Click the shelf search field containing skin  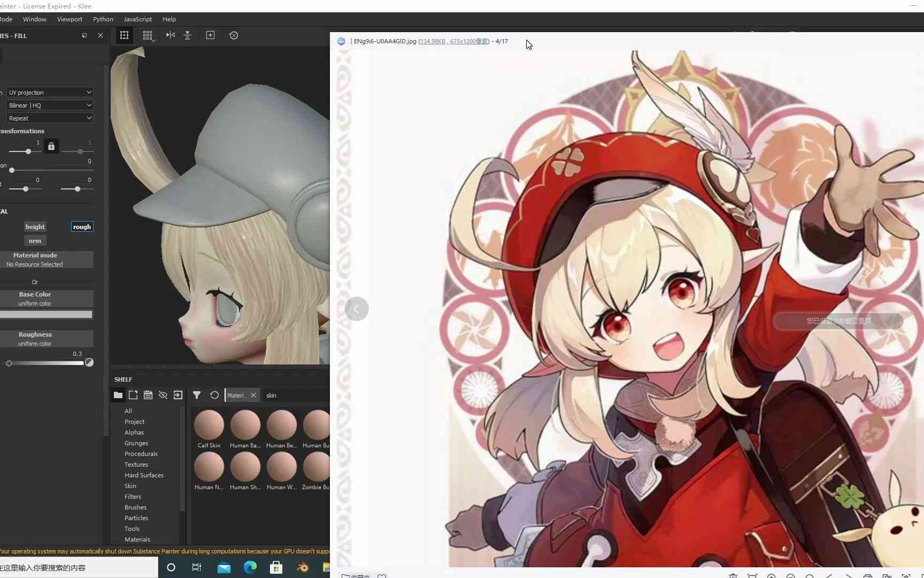(x=297, y=396)
